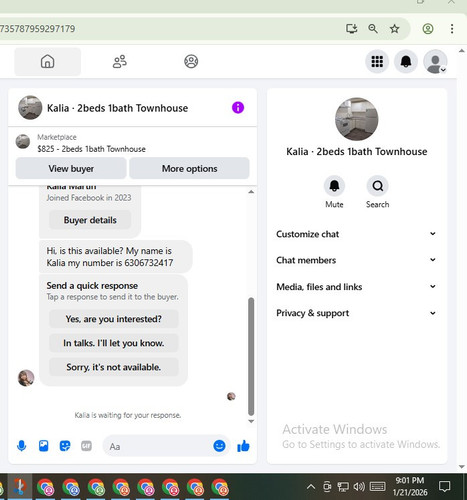Click the microphone voice clip icon
Screen dimensions: 467x500
click(22, 446)
